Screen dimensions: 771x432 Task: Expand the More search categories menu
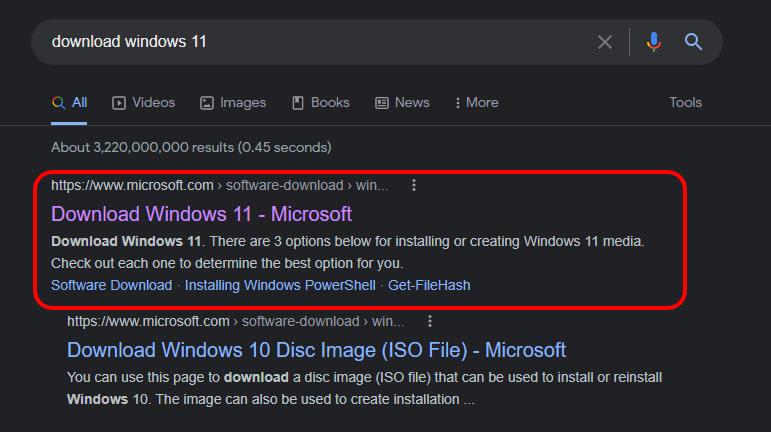[476, 103]
